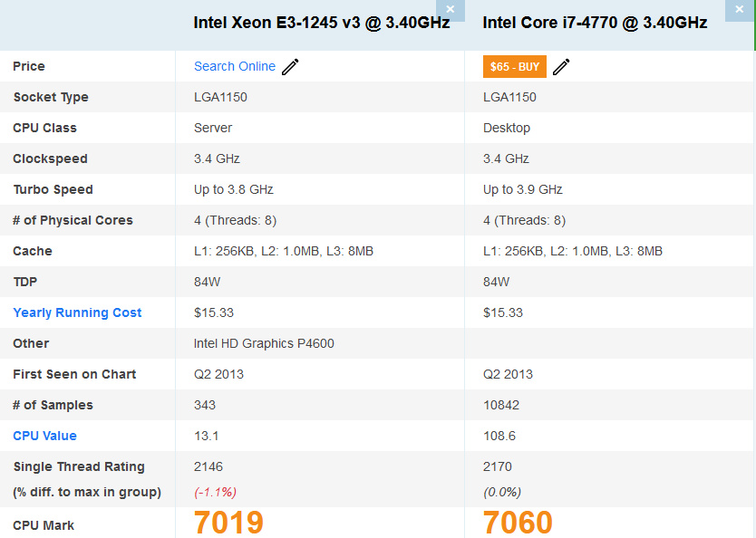Screen dimensions: 756x538
Task: Open the CPU Value link
Action: [x=44, y=436]
